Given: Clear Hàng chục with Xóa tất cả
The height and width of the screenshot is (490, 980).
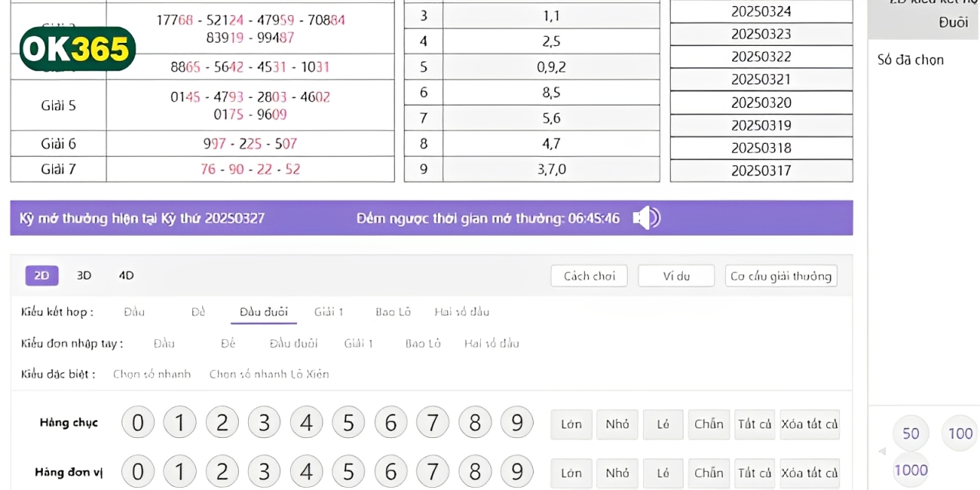Looking at the screenshot, I should tap(809, 424).
